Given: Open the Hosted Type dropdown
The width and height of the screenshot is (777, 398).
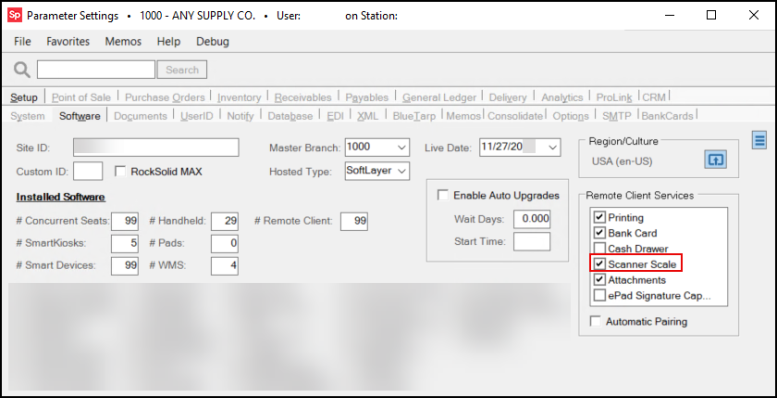Looking at the screenshot, I should click(x=402, y=171).
